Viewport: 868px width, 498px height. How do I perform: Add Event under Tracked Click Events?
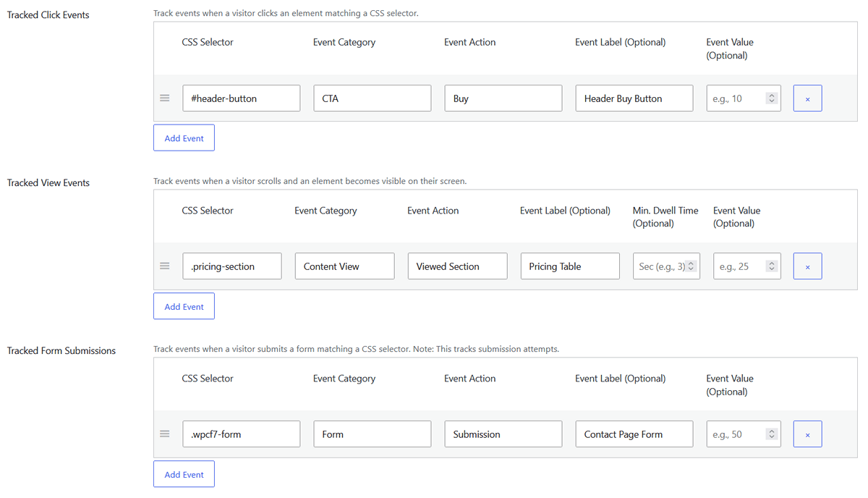(184, 138)
